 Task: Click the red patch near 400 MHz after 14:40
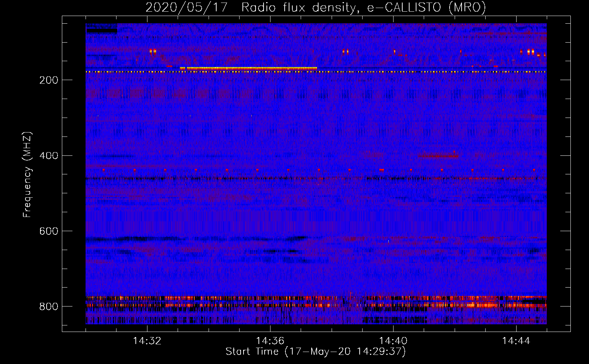click(439, 156)
